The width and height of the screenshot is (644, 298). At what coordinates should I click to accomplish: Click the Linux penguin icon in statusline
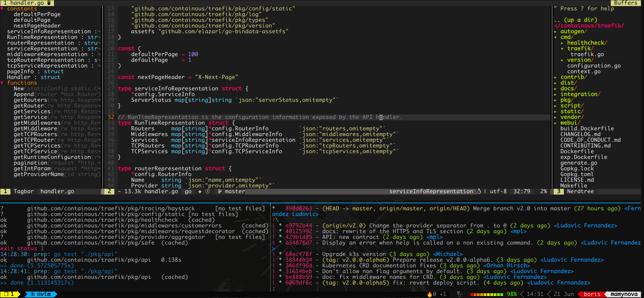(479, 191)
